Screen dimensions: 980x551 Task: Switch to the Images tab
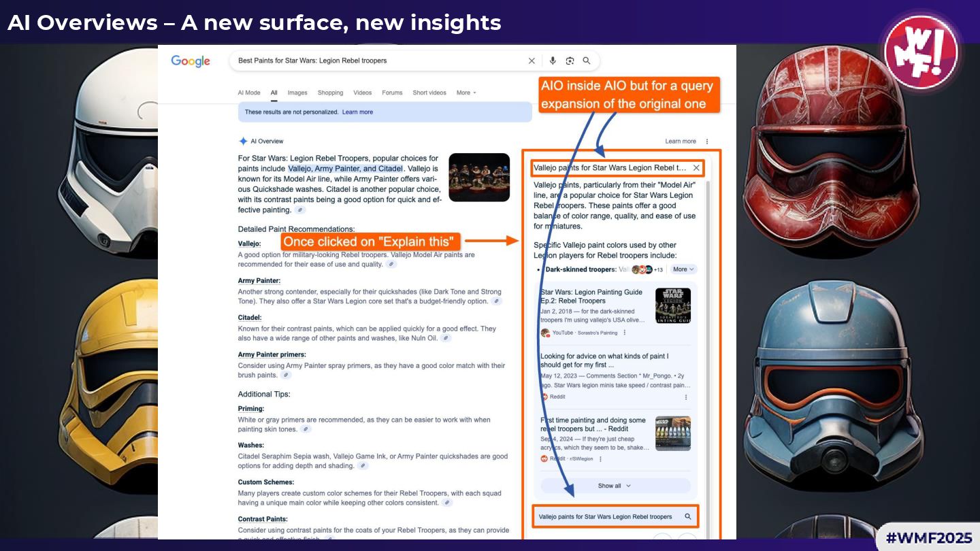click(297, 93)
